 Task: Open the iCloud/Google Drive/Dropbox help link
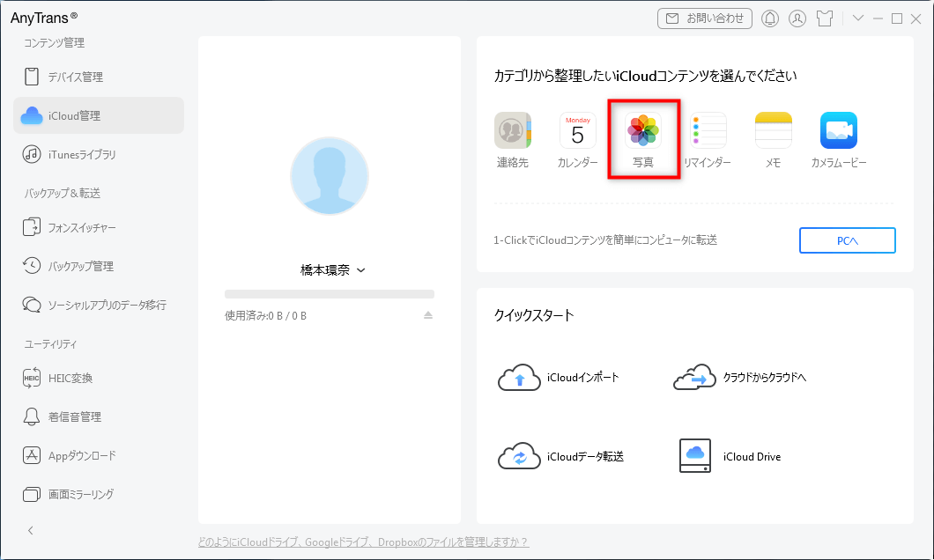click(x=363, y=542)
